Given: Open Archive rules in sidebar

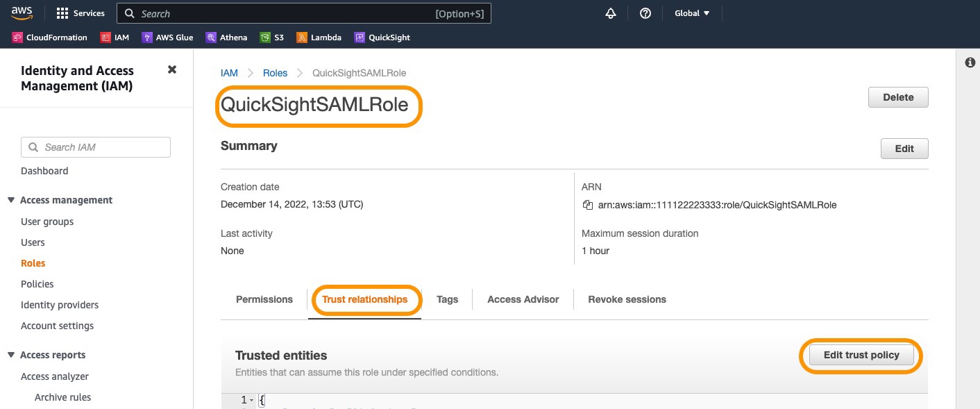Looking at the screenshot, I should [62, 397].
